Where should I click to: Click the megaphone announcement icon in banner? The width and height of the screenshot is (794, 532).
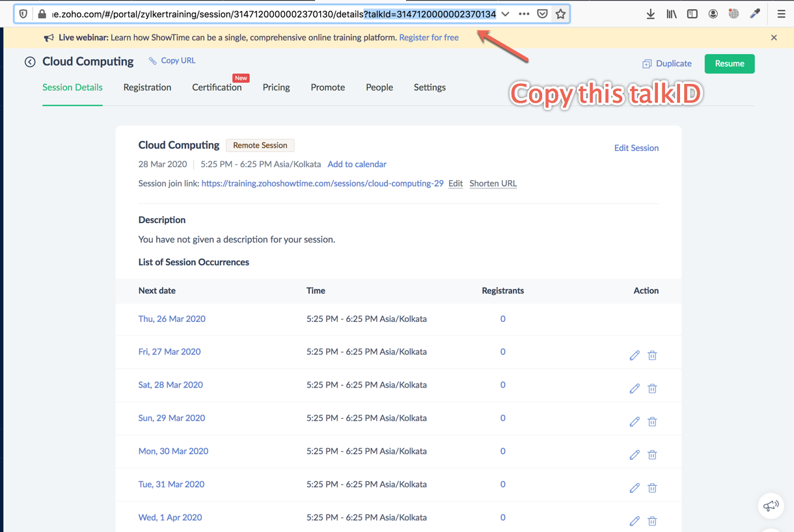tap(49, 38)
